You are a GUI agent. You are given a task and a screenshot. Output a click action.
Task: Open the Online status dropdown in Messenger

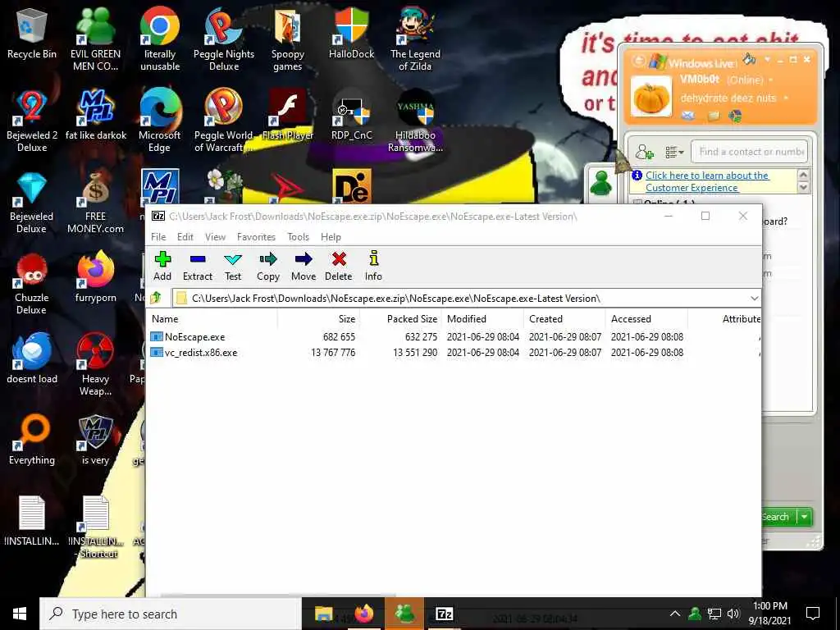click(x=771, y=80)
